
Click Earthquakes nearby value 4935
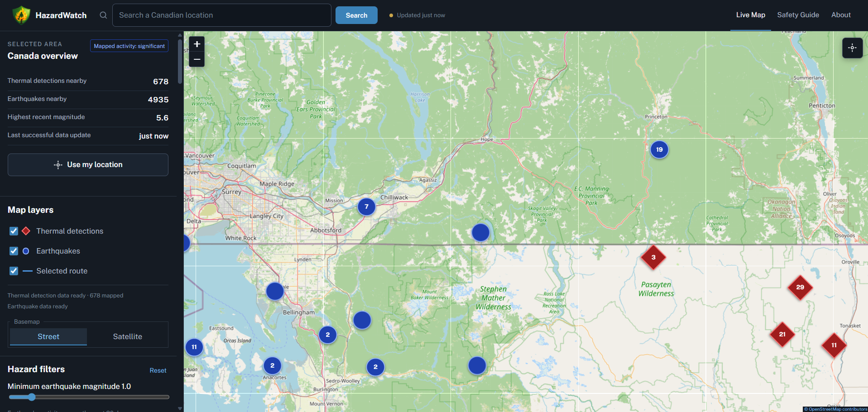pyautogui.click(x=158, y=100)
